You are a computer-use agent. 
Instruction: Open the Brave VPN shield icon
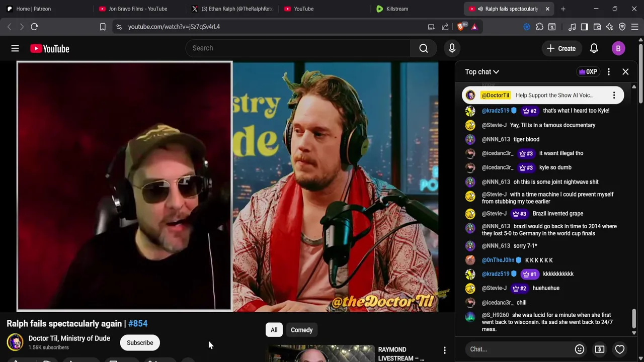point(622,27)
